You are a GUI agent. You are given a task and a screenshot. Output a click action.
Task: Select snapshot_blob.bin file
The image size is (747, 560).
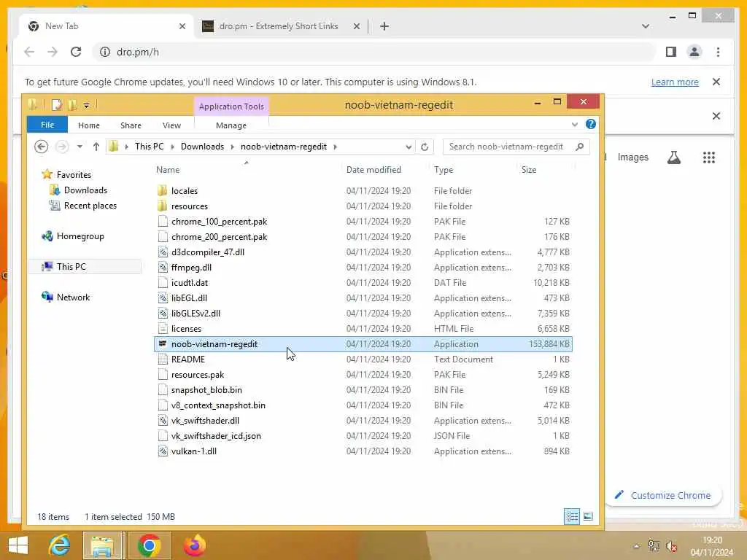(x=206, y=389)
